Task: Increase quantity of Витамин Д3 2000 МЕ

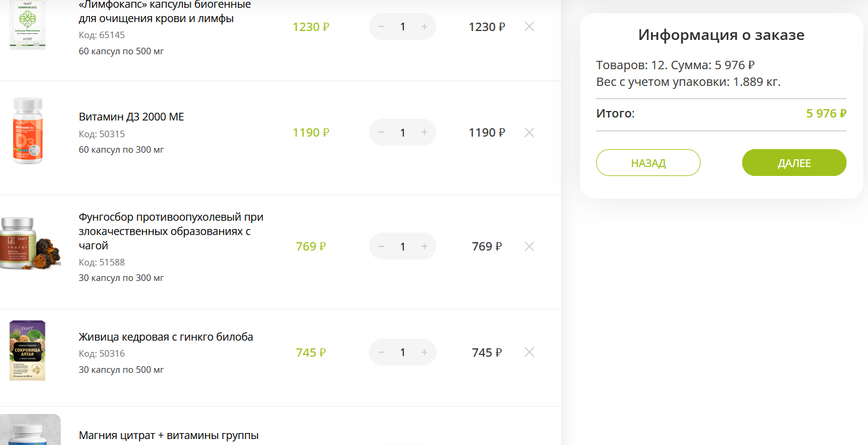Action: [x=424, y=132]
